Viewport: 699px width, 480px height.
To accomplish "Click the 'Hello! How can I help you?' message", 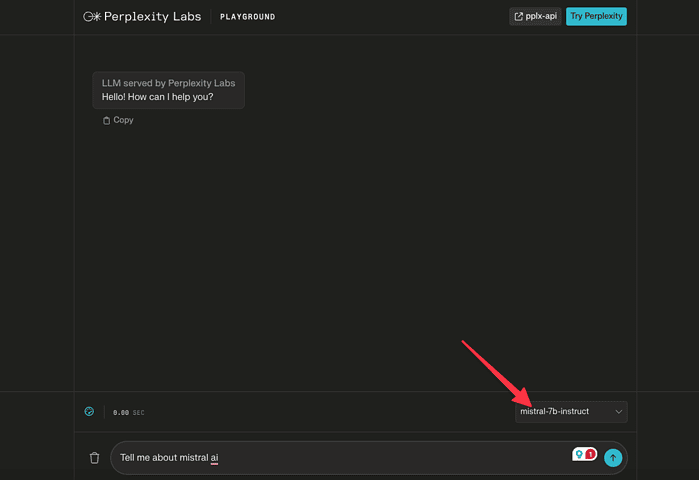I will click(x=157, y=97).
